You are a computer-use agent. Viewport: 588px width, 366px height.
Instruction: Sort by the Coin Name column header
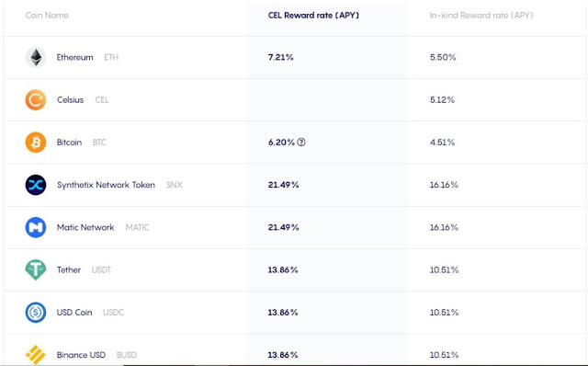pyautogui.click(x=47, y=16)
